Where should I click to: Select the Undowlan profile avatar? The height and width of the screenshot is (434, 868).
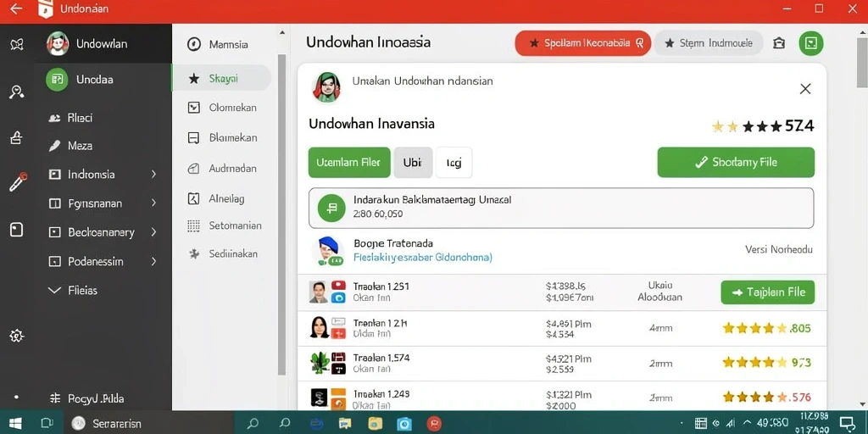tap(57, 43)
